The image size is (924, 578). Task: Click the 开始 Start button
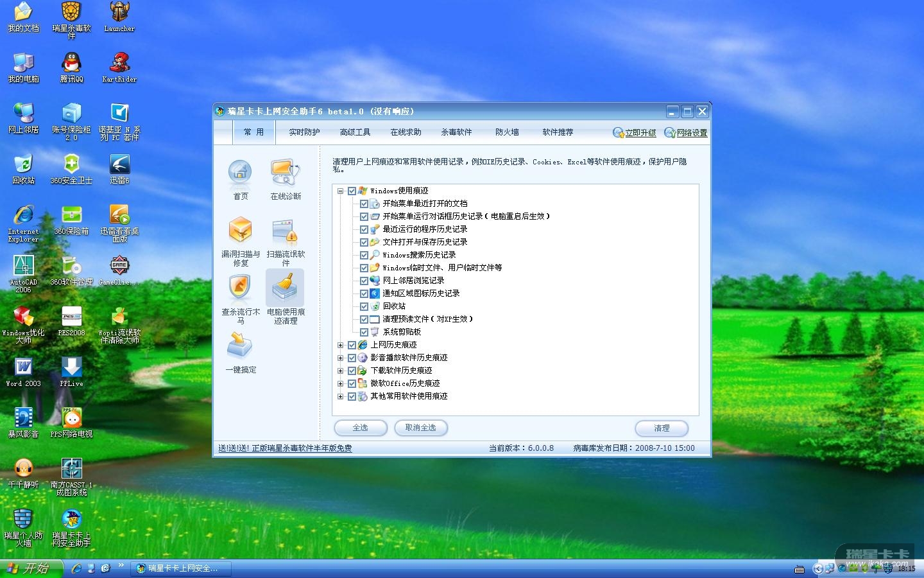(31, 568)
